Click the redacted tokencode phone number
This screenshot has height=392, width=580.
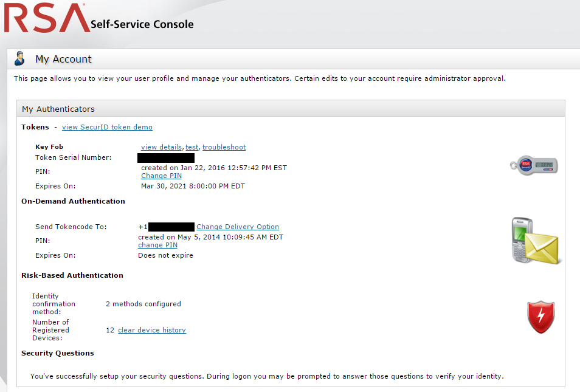tap(171, 227)
